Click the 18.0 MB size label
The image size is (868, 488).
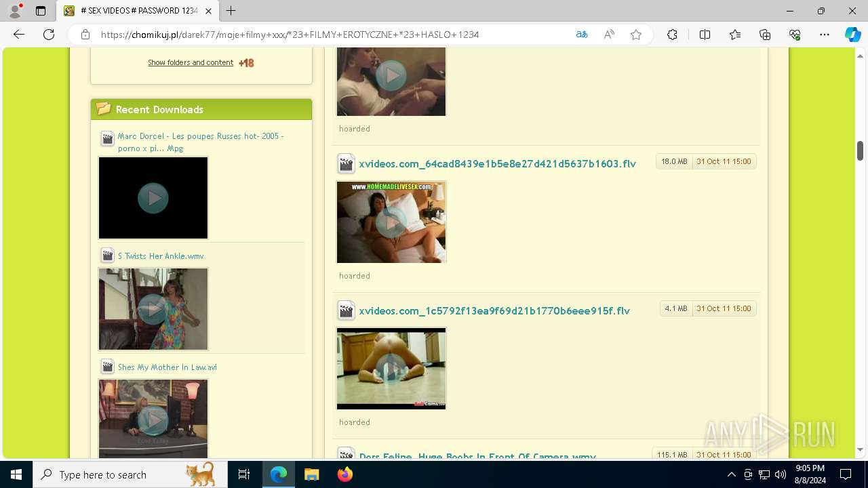[x=674, y=161]
